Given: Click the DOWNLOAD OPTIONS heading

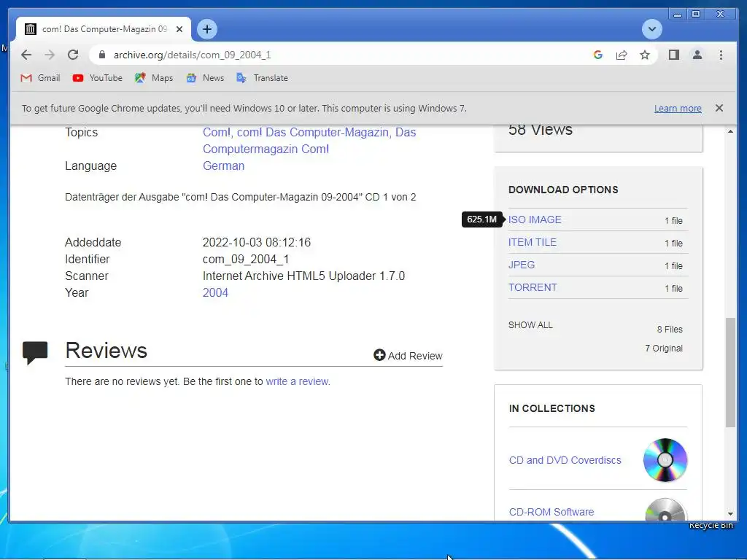Looking at the screenshot, I should (x=563, y=190).
